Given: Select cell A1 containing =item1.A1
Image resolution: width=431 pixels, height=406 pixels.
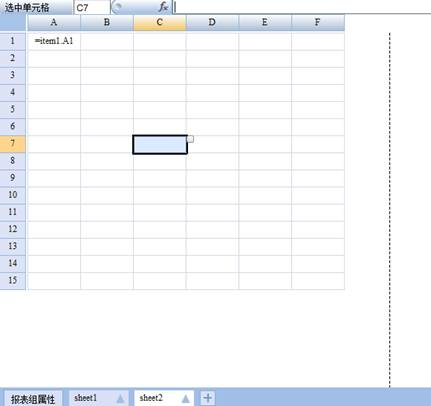Looking at the screenshot, I should pyautogui.click(x=54, y=41).
